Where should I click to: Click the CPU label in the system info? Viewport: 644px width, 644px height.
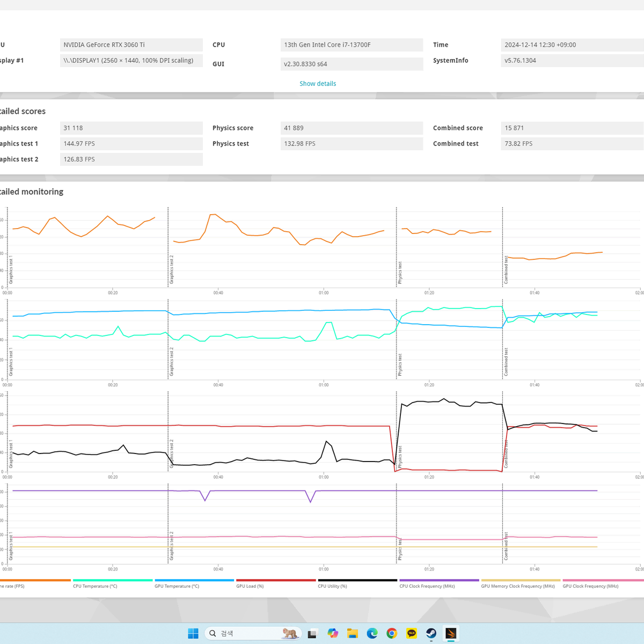pyautogui.click(x=219, y=45)
